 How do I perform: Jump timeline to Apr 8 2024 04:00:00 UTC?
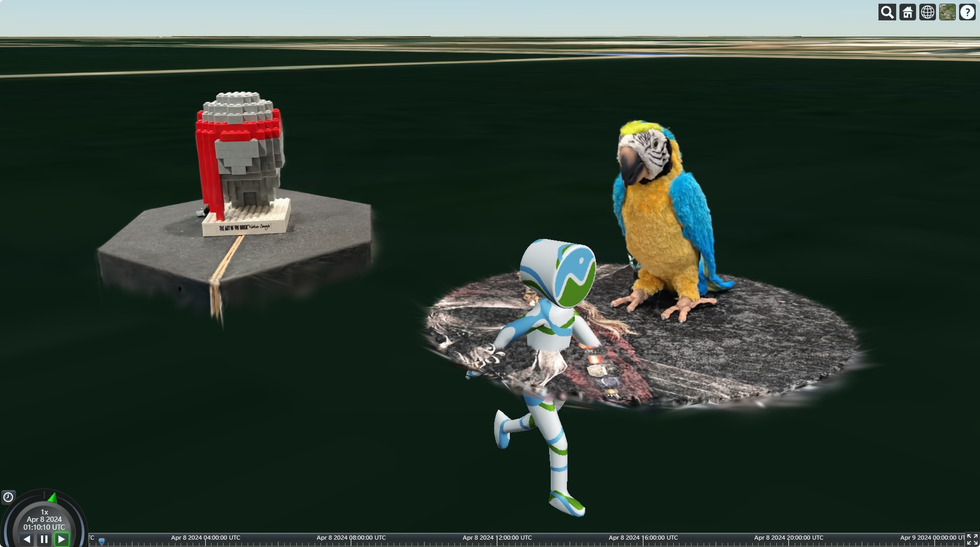point(205,538)
